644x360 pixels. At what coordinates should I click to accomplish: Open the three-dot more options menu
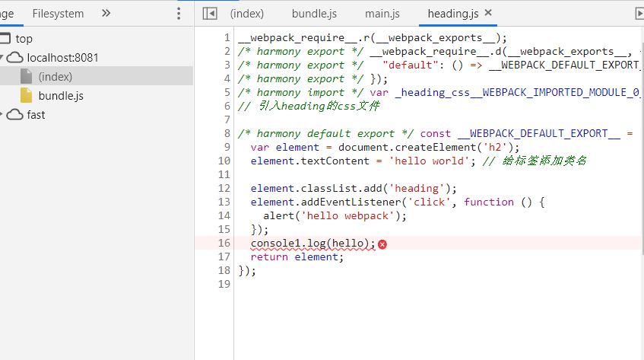point(179,14)
